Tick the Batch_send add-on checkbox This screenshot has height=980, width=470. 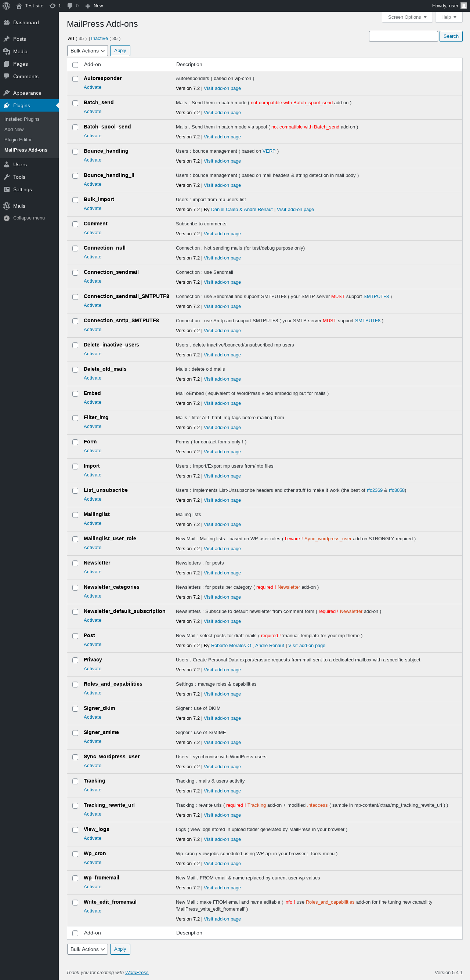click(75, 103)
